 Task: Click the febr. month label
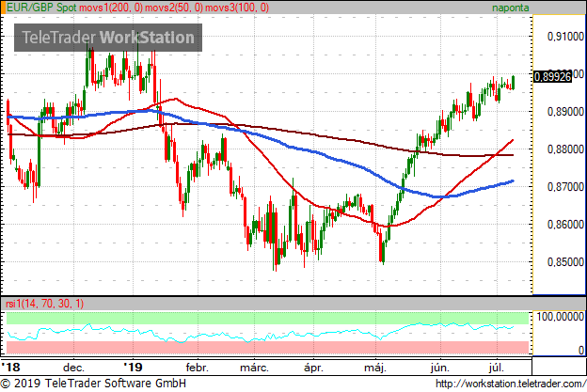coord(198,368)
